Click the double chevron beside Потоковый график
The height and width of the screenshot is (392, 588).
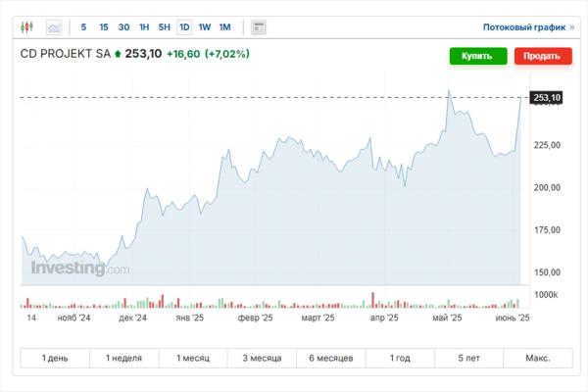pos(572,27)
